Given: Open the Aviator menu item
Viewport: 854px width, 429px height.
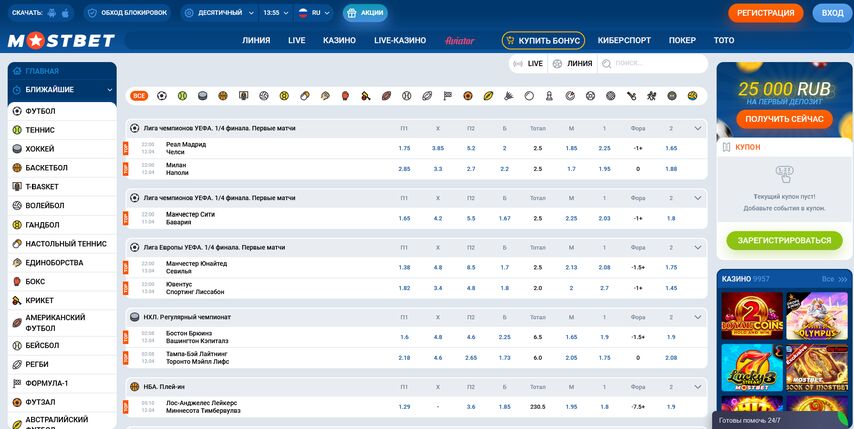Looking at the screenshot, I should pyautogui.click(x=460, y=40).
